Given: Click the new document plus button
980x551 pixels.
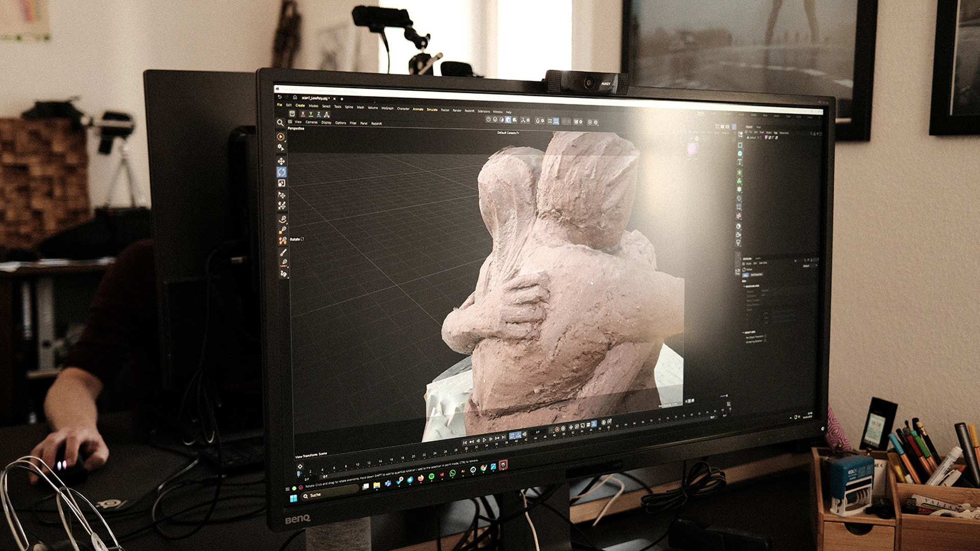Looking at the screenshot, I should (341, 98).
